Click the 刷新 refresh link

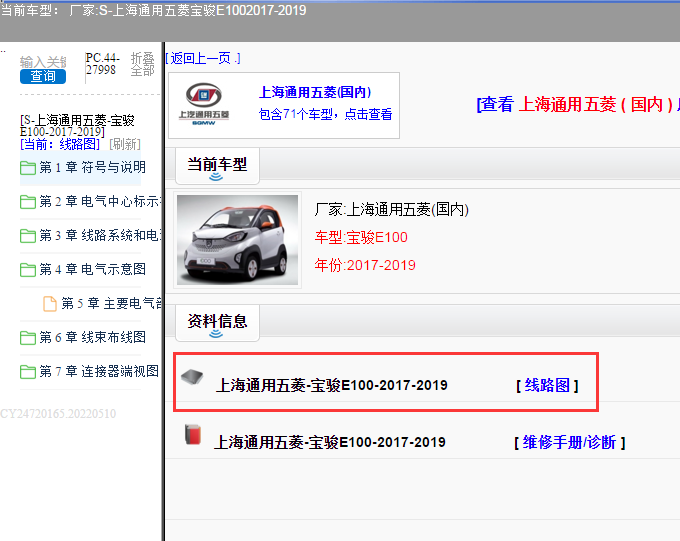(x=125, y=144)
